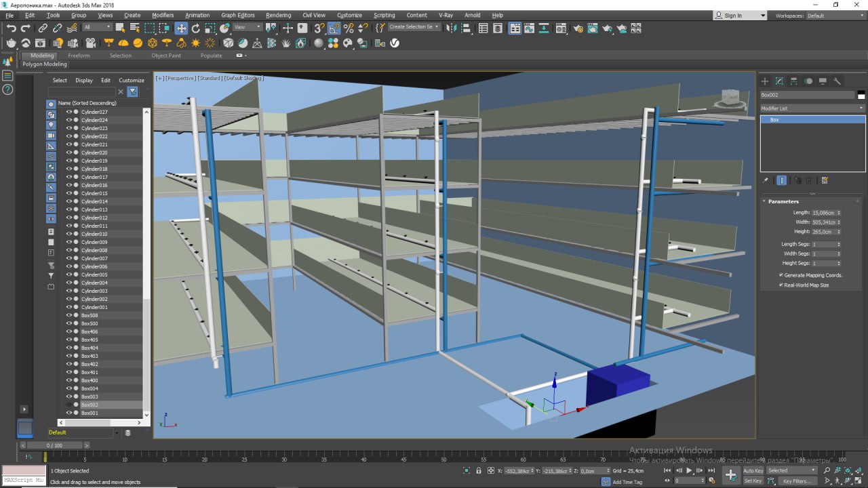The height and width of the screenshot is (488, 868).
Task: Open the Material Editor icon
Action: point(561,28)
